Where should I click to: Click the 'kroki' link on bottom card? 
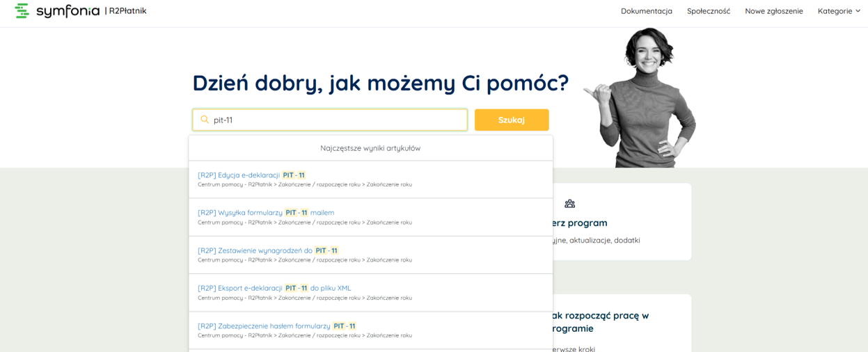click(x=587, y=349)
